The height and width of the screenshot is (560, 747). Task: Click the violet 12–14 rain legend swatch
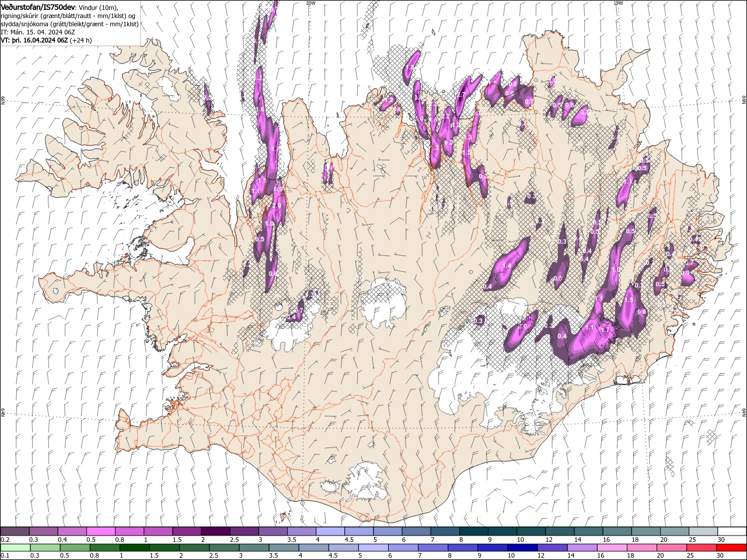point(552,548)
